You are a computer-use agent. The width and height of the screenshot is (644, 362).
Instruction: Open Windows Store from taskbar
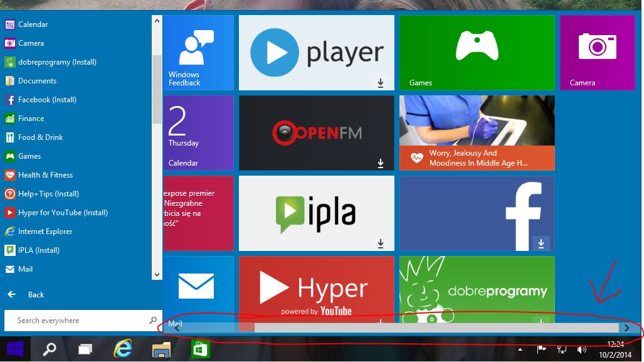(201, 349)
